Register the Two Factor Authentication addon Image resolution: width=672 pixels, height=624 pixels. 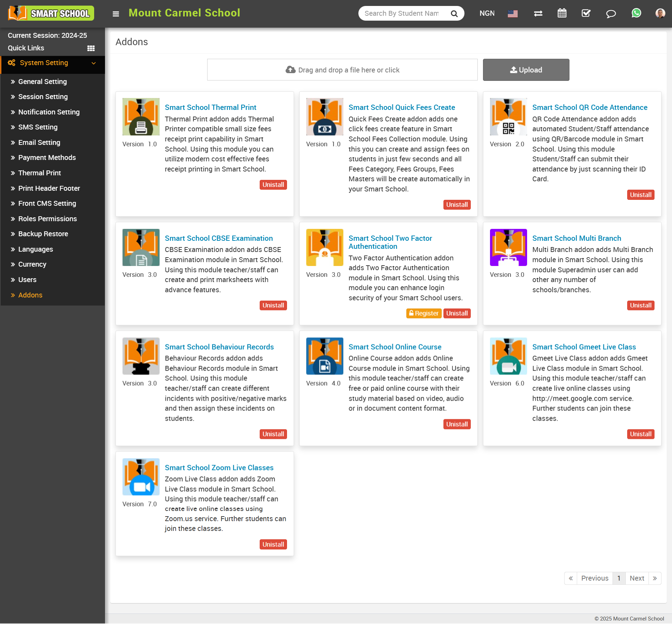coord(423,313)
